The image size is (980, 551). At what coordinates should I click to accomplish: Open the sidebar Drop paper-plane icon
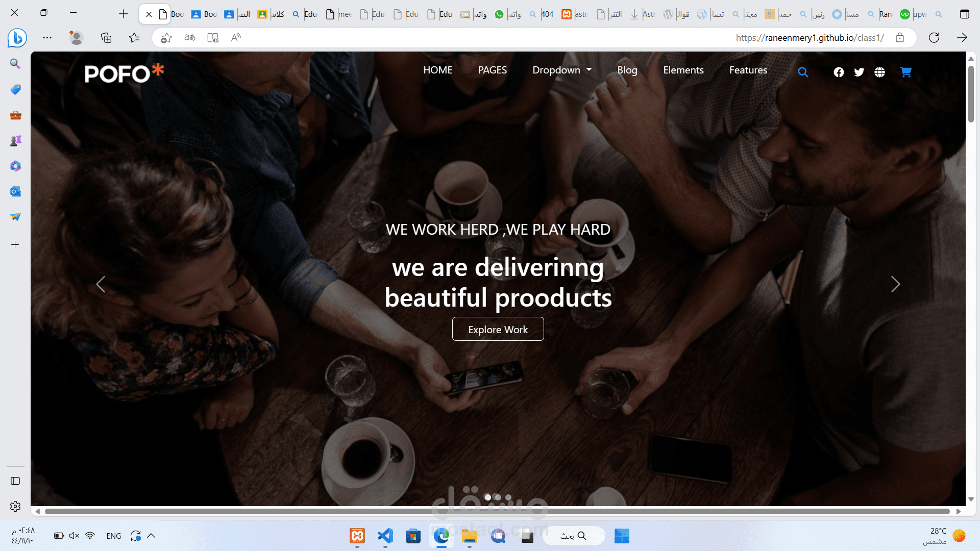(x=15, y=217)
